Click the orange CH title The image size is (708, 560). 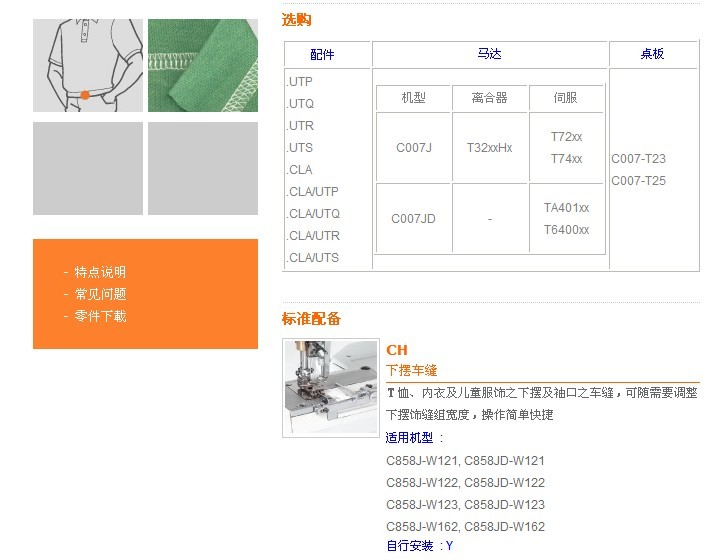[397, 350]
